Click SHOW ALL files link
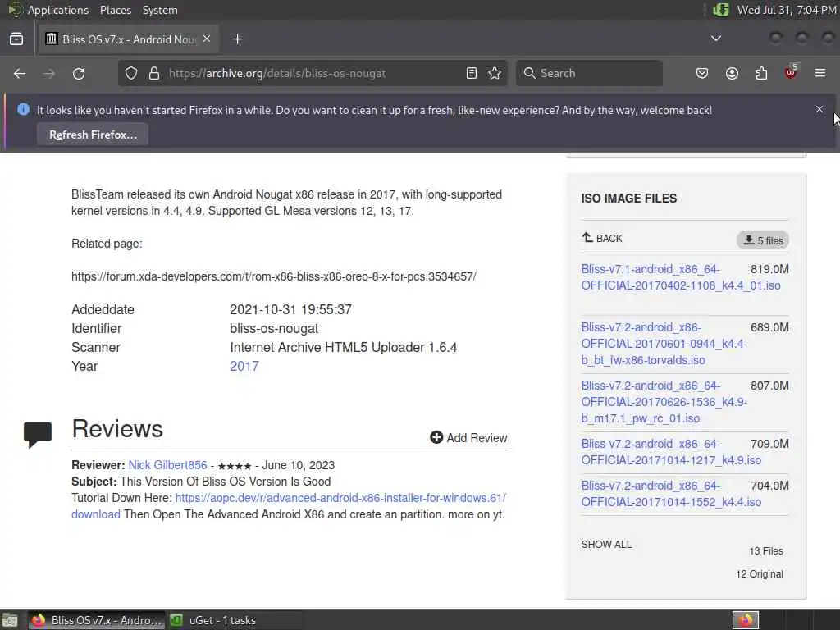 click(606, 545)
